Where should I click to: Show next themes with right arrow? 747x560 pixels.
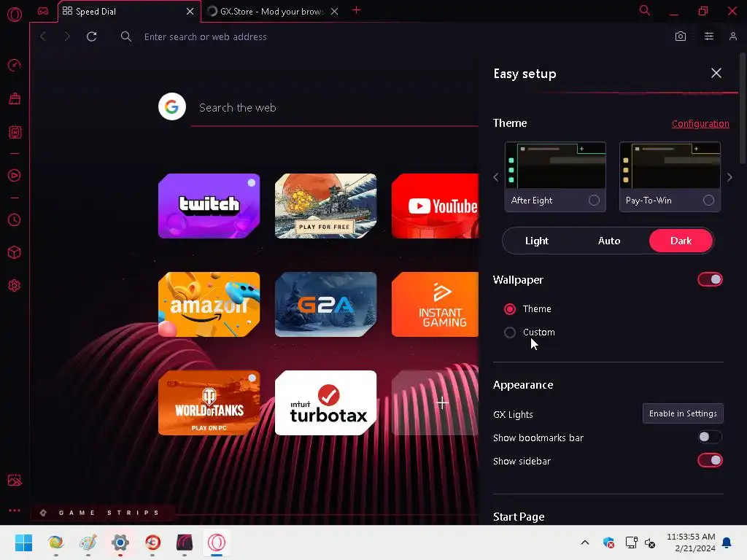pyautogui.click(x=729, y=177)
